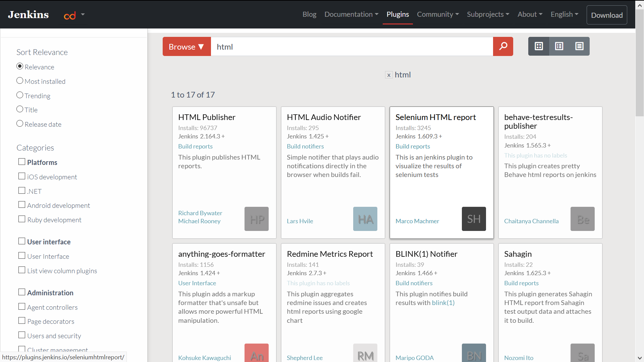Image resolution: width=644 pixels, height=362 pixels.
Task: Click the grid view icon
Action: (x=539, y=46)
